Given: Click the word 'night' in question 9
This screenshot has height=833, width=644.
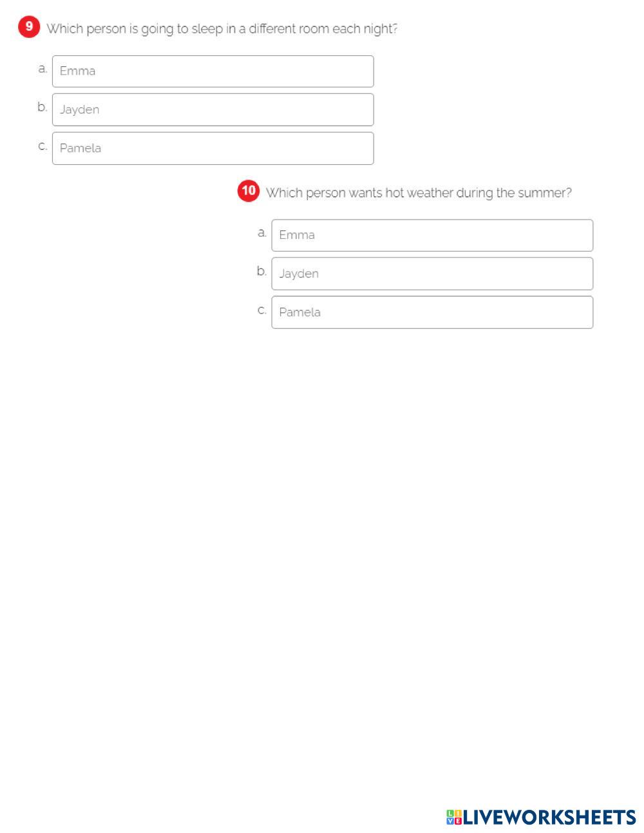Looking at the screenshot, I should click(380, 29).
